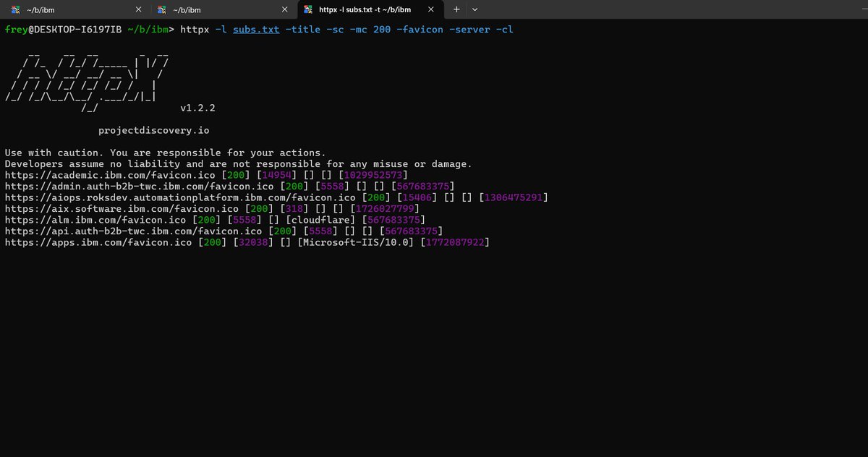The image size is (868, 457).
Task: Close the second ~/b/ibm tab
Action: [285, 9]
